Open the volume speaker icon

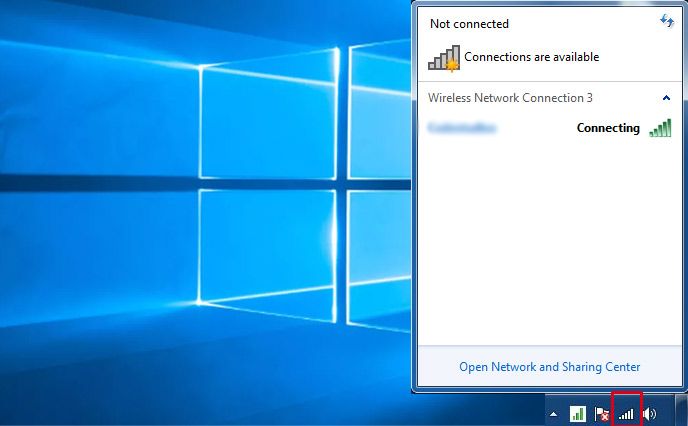[650, 414]
